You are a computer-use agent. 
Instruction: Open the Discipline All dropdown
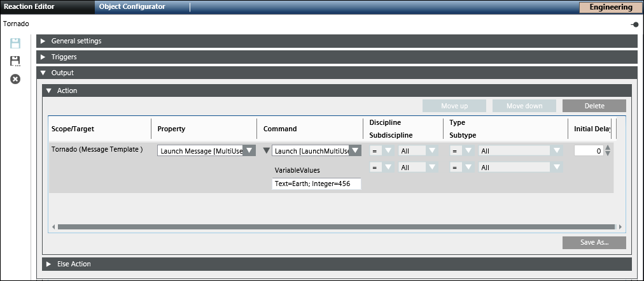[x=431, y=151]
